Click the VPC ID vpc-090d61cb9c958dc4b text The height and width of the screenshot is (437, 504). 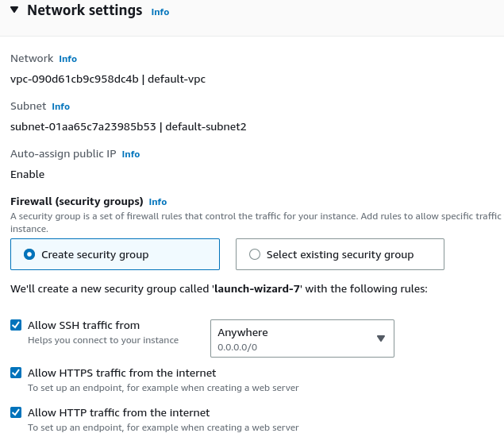pyautogui.click(x=75, y=79)
